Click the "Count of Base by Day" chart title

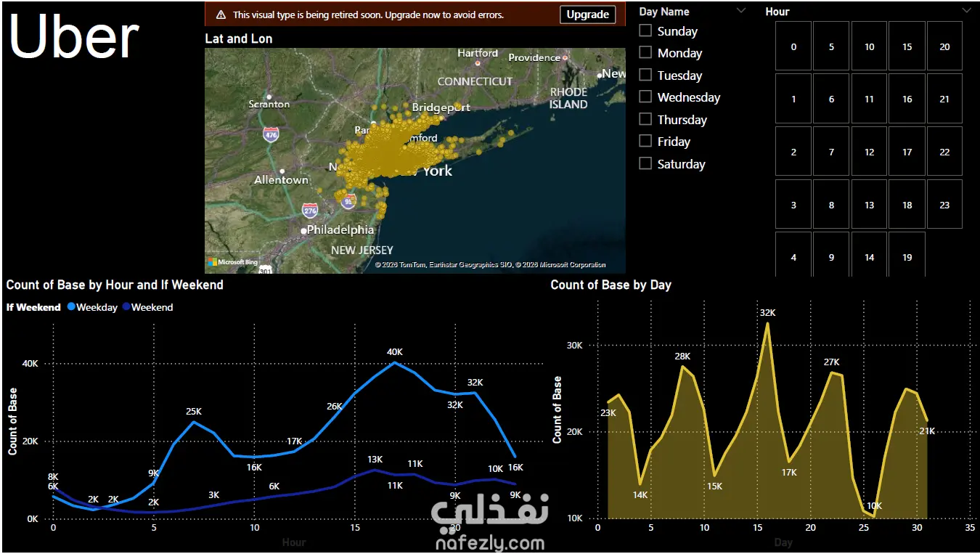coord(611,285)
